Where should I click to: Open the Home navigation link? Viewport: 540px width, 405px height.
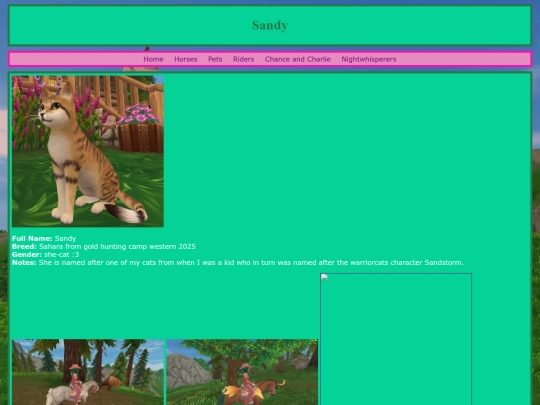click(153, 59)
